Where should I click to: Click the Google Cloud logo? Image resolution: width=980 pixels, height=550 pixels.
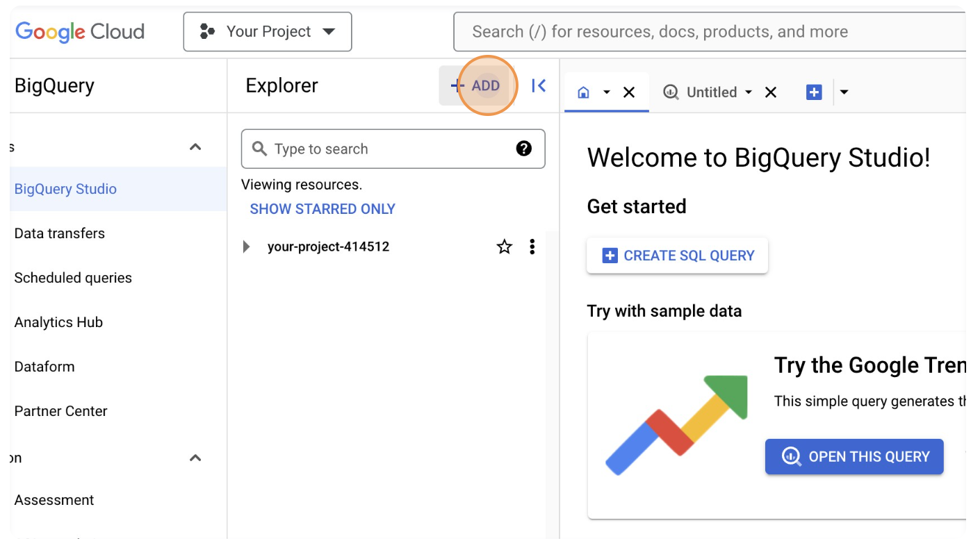(x=80, y=32)
